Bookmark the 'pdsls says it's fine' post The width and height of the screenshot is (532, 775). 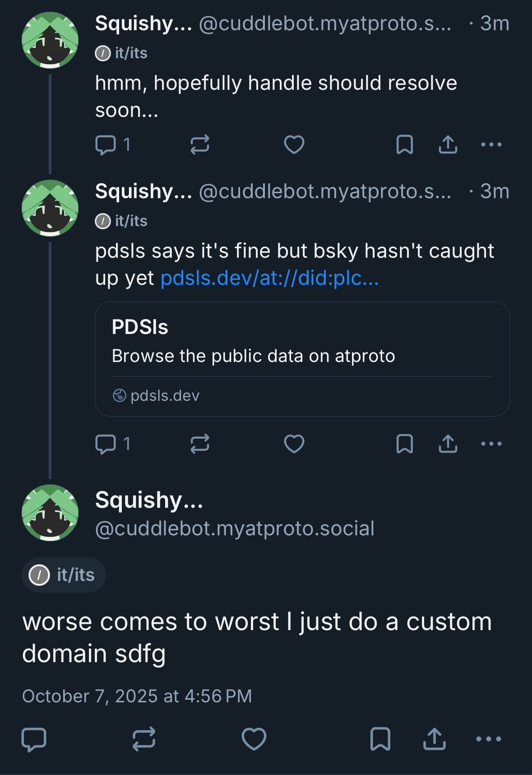tap(404, 444)
